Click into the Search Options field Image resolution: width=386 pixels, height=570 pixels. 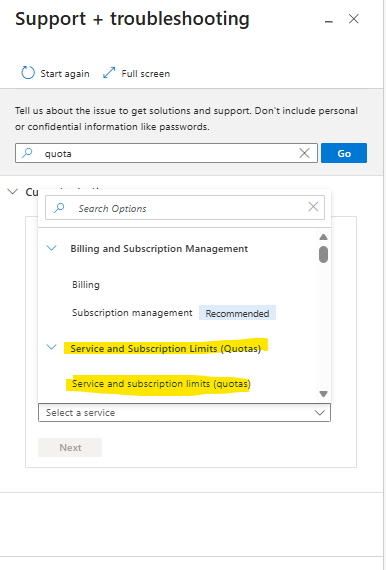click(x=185, y=208)
